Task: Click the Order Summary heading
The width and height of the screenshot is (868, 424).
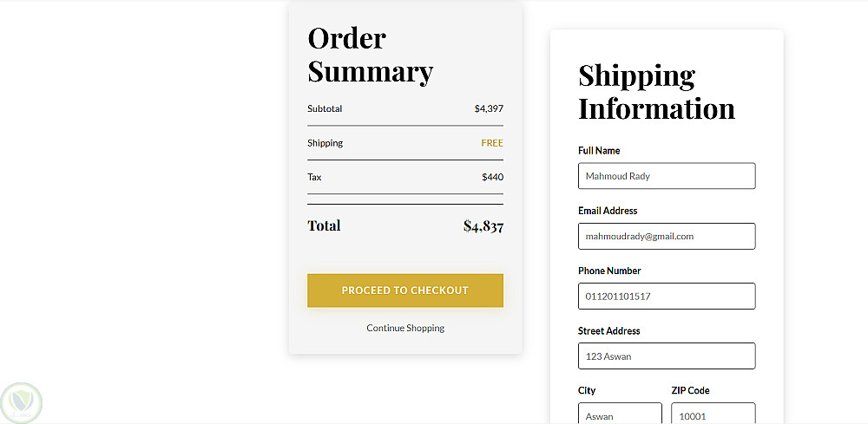Action: (370, 55)
